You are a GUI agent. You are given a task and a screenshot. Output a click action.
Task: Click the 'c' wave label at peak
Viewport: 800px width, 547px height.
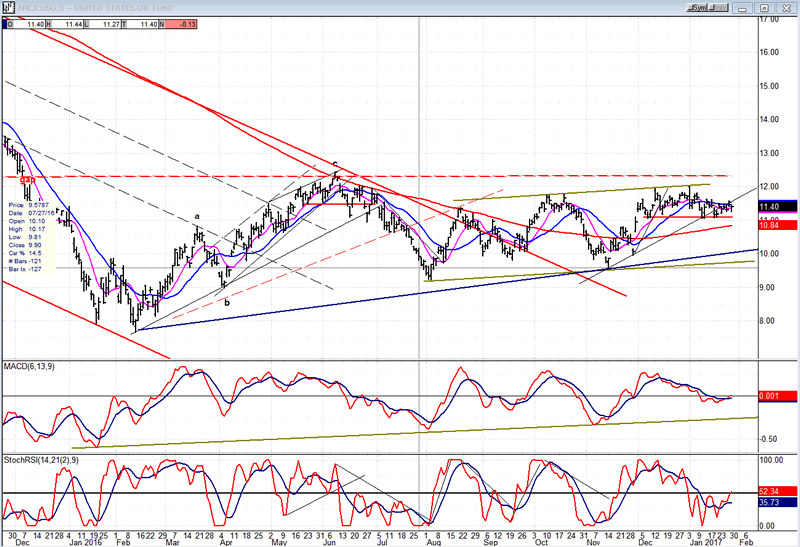pyautogui.click(x=335, y=163)
